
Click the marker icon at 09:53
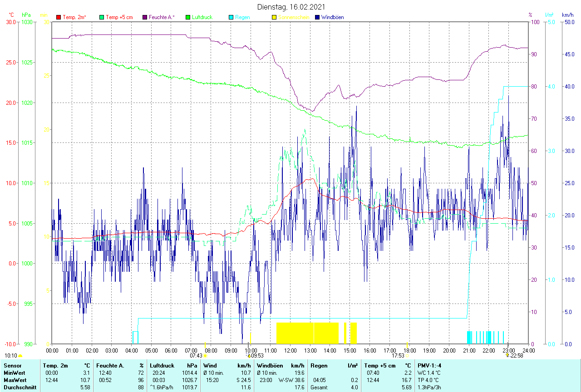[x=249, y=356]
